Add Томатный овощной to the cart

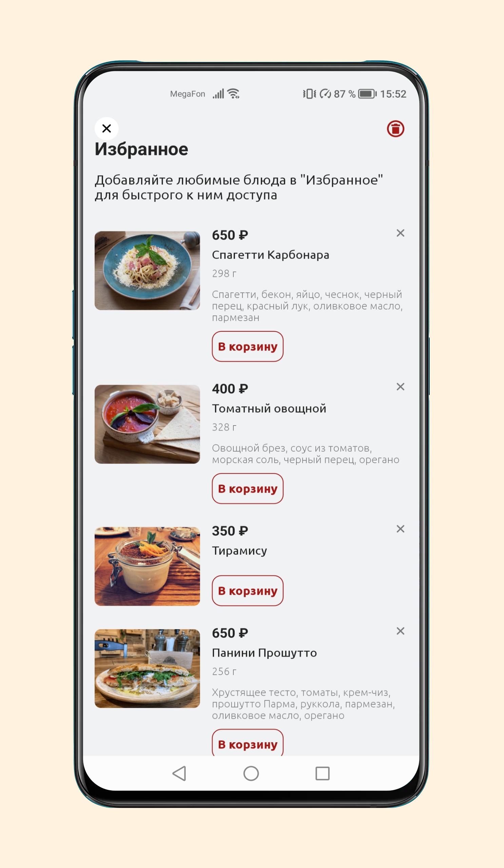[x=247, y=489]
